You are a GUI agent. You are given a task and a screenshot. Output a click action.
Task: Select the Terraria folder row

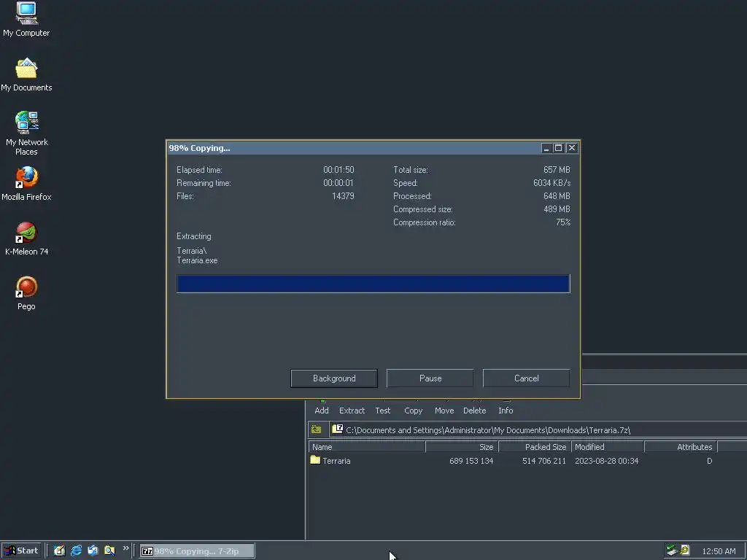[x=512, y=461]
